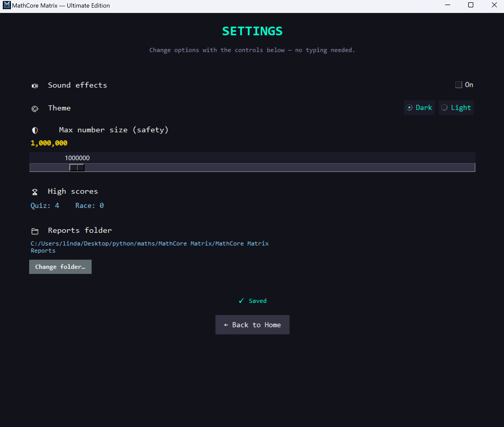The width and height of the screenshot is (504, 427).
Task: Click the reports folder path text
Action: pos(150,247)
